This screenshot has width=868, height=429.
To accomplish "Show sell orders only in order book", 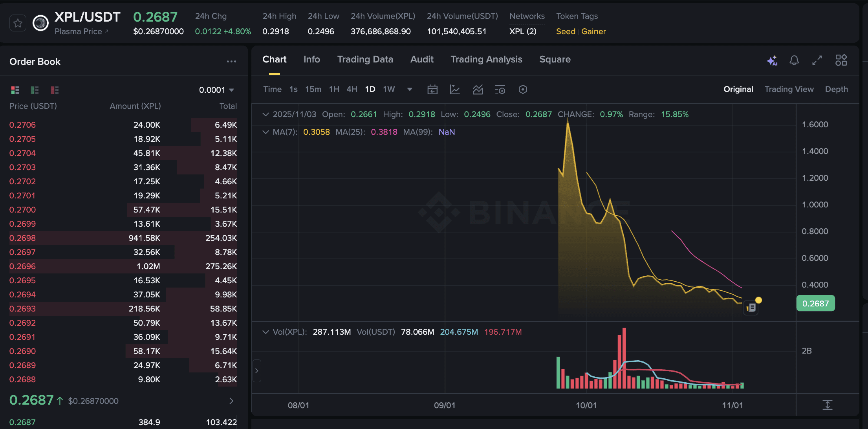I will (55, 90).
